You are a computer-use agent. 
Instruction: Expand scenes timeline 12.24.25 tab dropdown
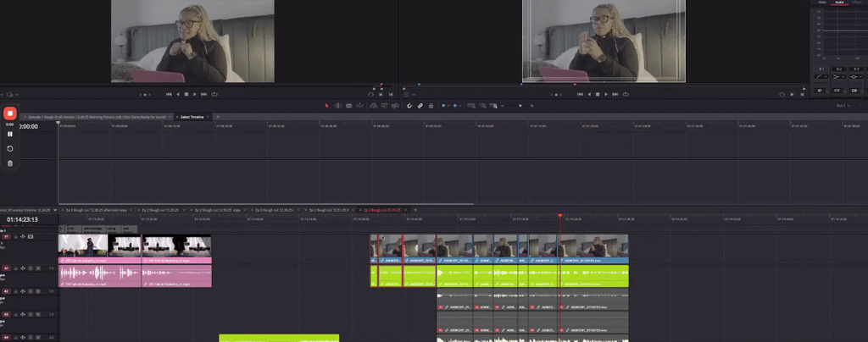point(55,210)
